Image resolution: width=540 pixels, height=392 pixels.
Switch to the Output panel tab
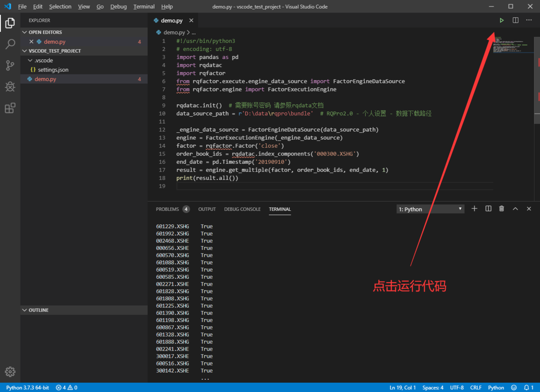207,209
